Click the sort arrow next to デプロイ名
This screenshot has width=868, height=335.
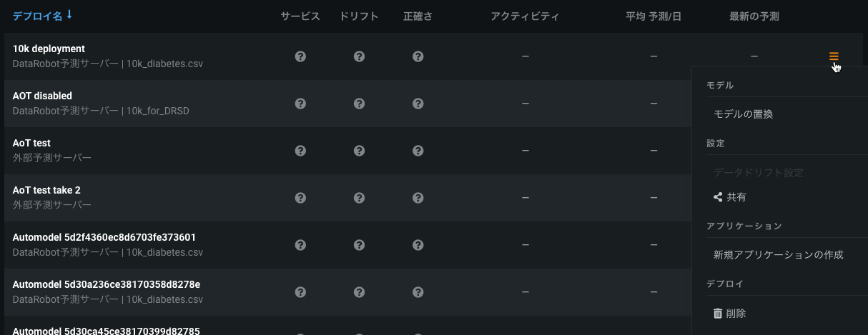[69, 15]
